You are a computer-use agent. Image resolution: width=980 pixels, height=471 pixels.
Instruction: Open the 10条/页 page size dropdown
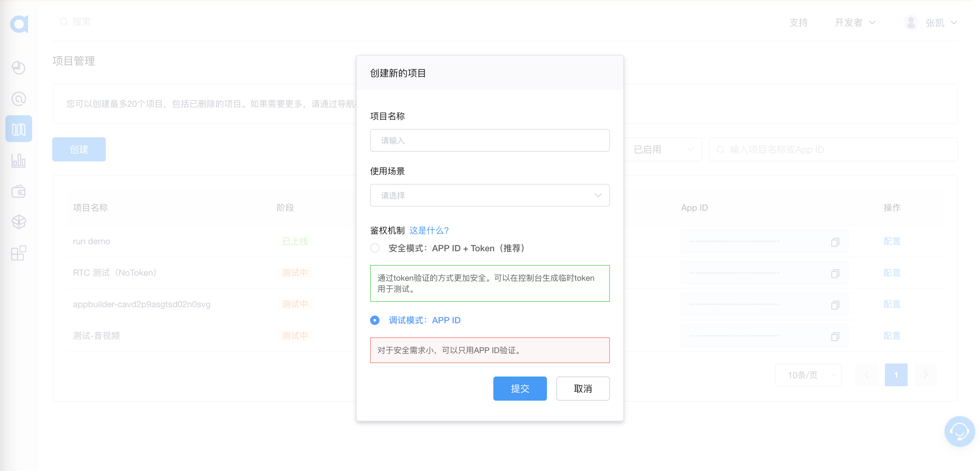coord(808,375)
